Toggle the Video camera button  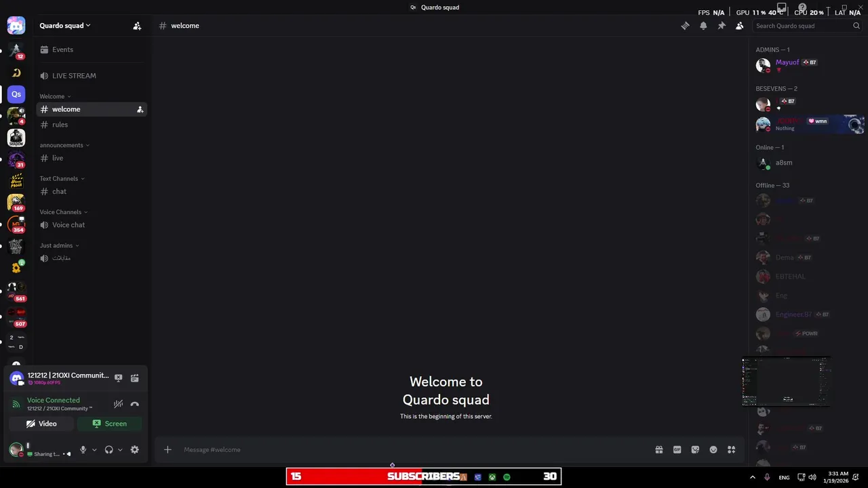(41, 424)
